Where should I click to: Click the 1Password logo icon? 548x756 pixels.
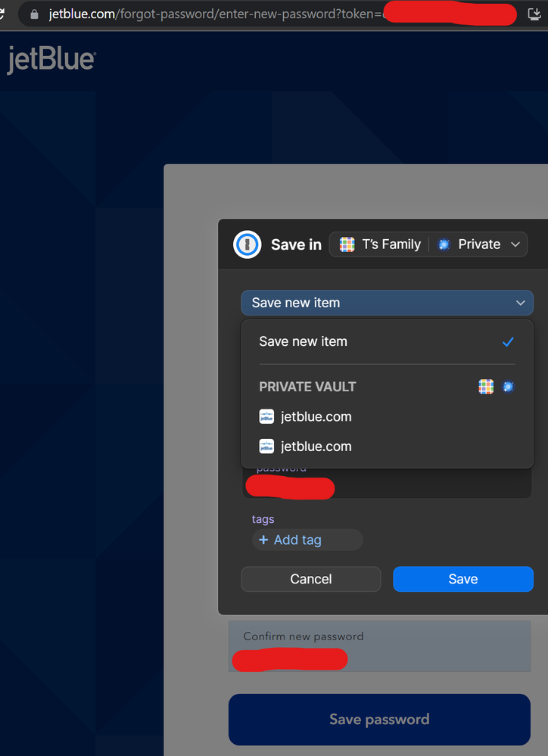[247, 244]
